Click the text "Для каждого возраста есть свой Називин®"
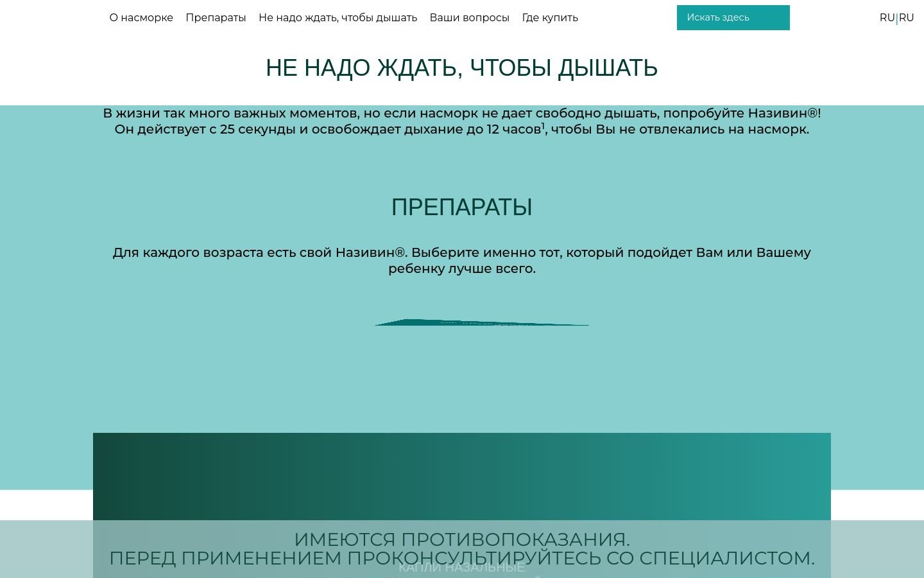The width and height of the screenshot is (924, 578). (x=260, y=252)
